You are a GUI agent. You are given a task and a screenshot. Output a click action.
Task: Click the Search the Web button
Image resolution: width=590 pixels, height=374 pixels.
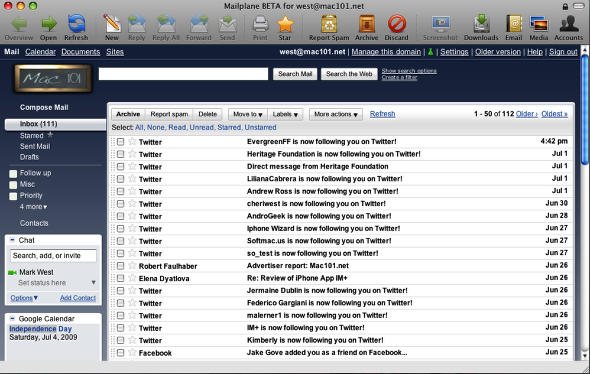tap(349, 74)
